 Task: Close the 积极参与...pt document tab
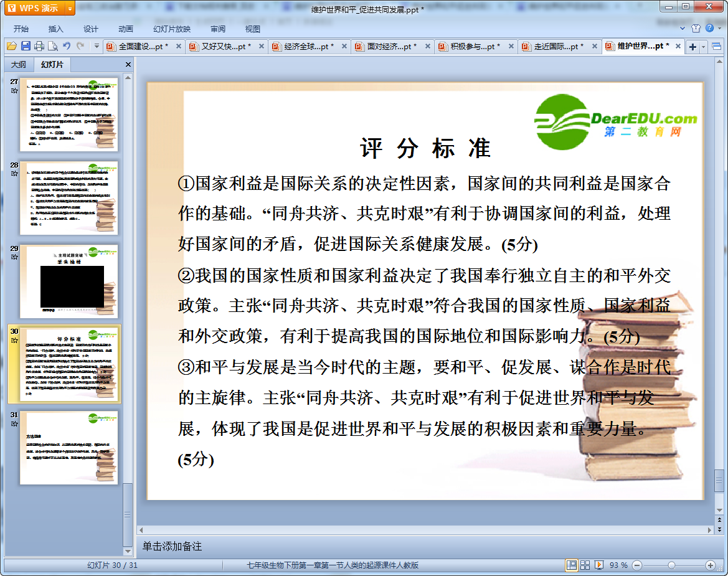(511, 47)
